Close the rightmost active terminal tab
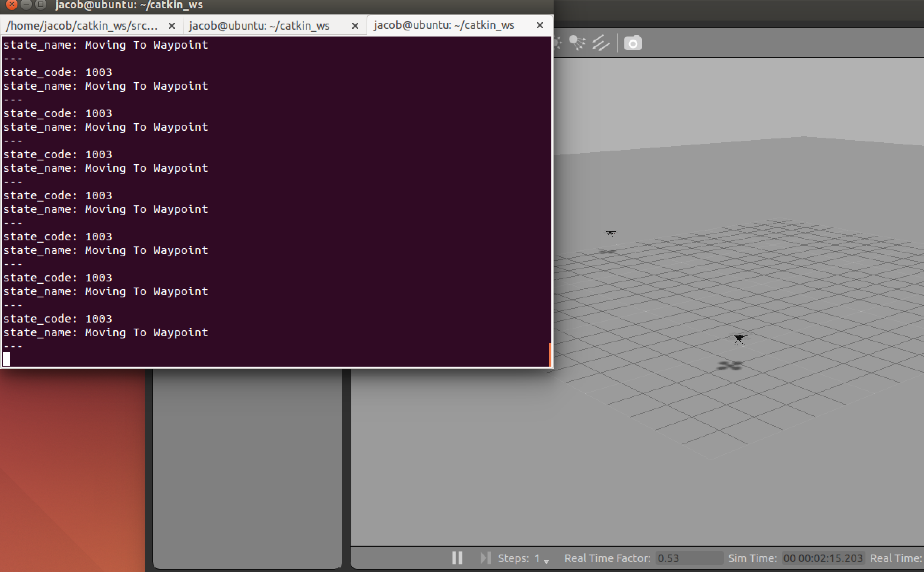This screenshot has height=572, width=924. 540,25
